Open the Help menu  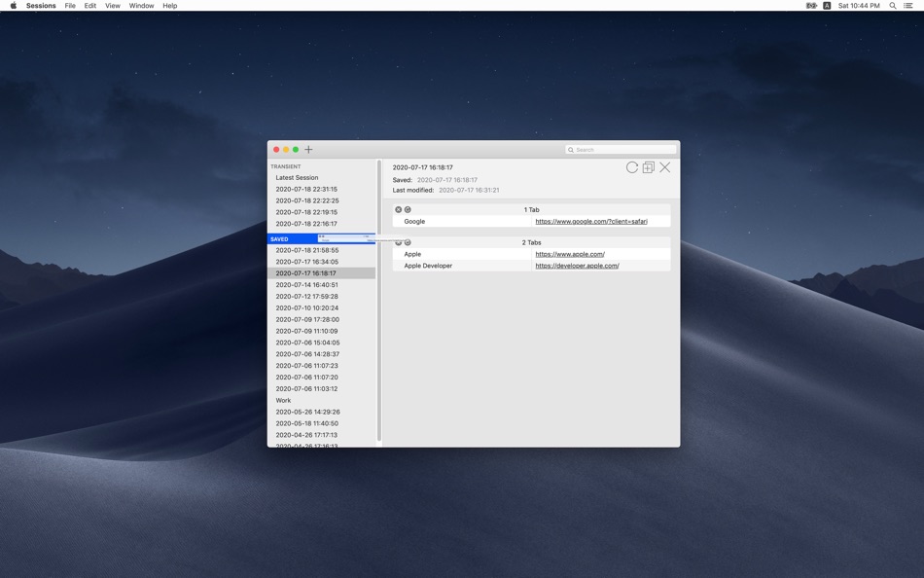point(169,5)
